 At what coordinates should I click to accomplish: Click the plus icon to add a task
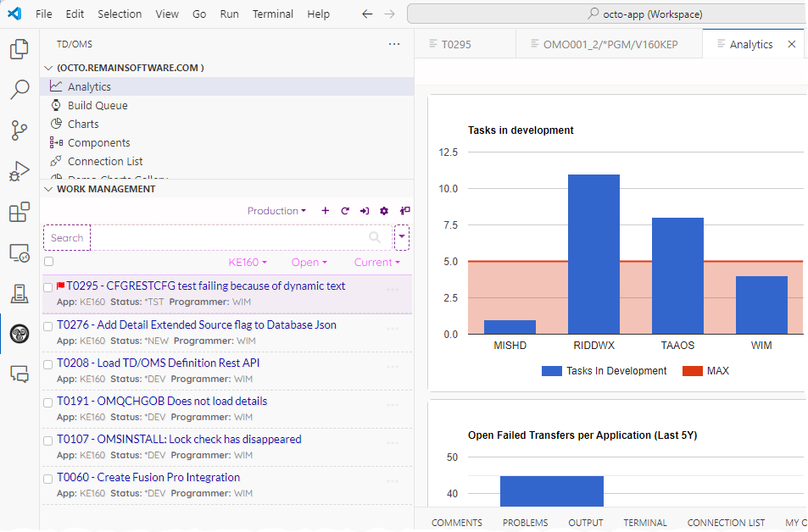tap(326, 211)
